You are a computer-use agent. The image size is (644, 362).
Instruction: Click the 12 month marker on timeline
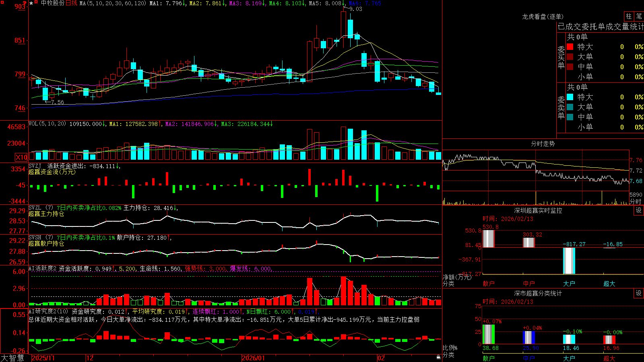90,358
